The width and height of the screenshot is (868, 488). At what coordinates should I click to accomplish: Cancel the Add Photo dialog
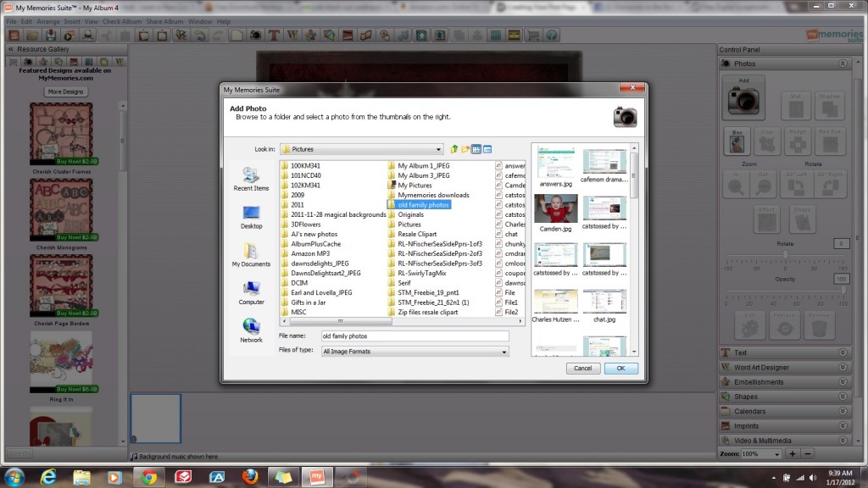pos(582,369)
